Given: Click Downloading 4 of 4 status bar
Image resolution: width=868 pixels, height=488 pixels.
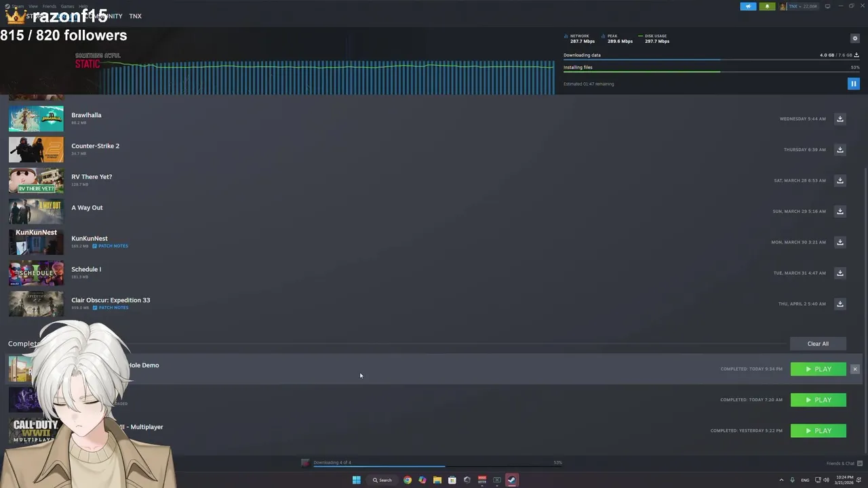Looking at the screenshot, I should click(431, 463).
